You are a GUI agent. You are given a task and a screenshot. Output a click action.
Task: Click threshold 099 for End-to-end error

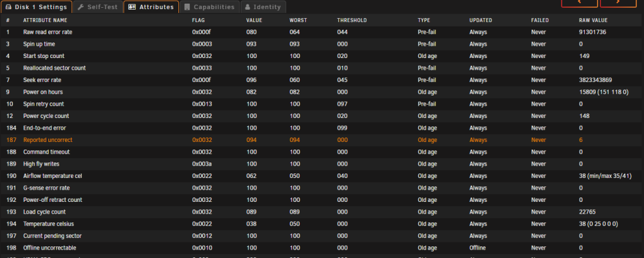coord(343,128)
